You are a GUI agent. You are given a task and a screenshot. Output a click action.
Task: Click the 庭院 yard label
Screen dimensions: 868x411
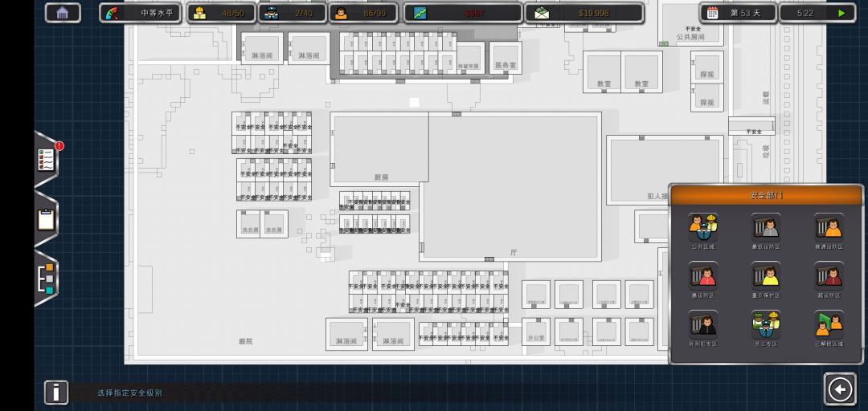245,341
